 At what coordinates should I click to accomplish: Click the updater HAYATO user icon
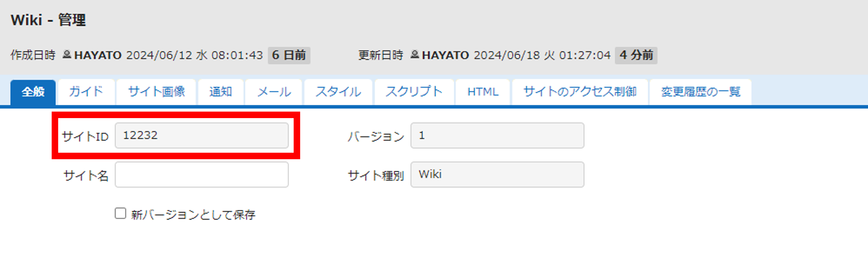[x=414, y=54]
